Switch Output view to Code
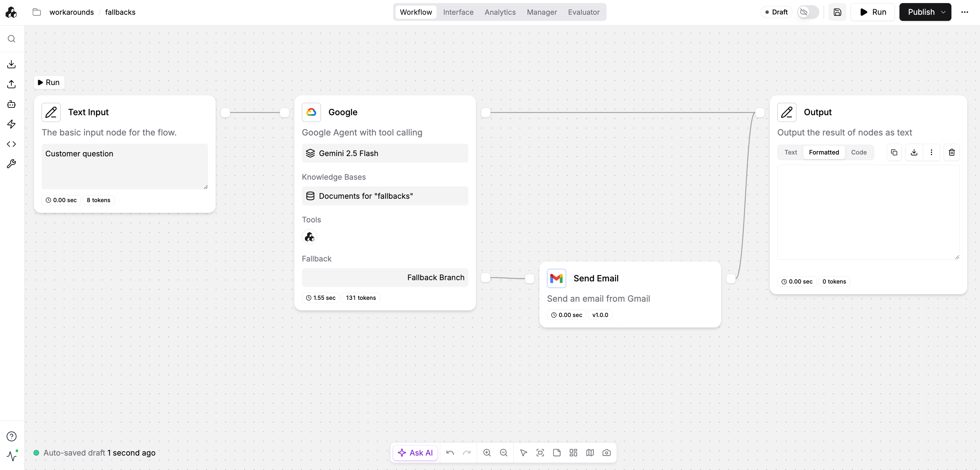The height and width of the screenshot is (470, 980). [859, 152]
